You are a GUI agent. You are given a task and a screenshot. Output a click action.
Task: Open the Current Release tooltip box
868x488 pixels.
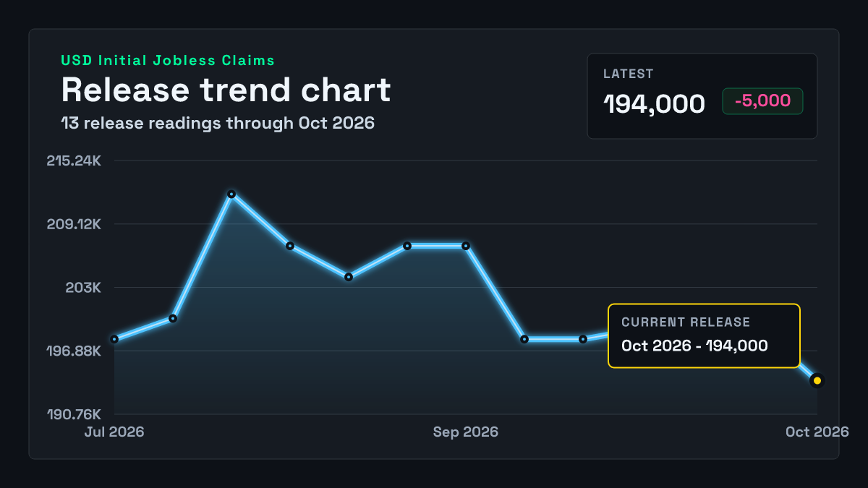click(704, 335)
